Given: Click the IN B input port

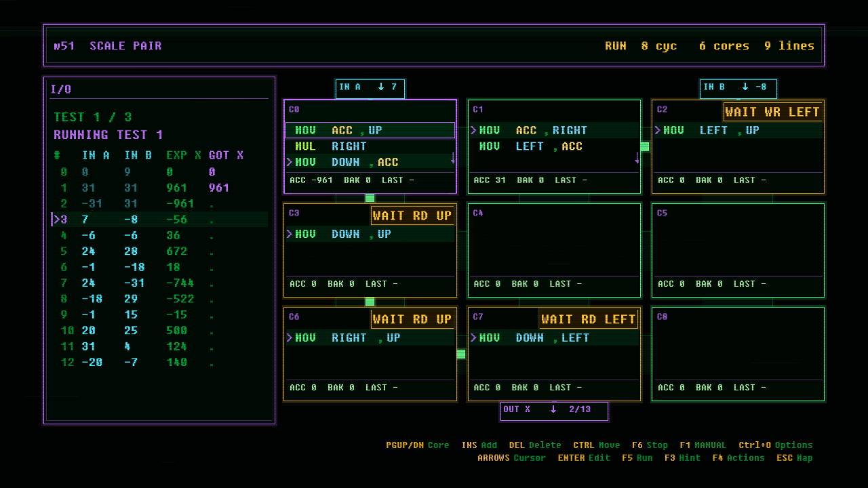Looking at the screenshot, I should coord(738,88).
